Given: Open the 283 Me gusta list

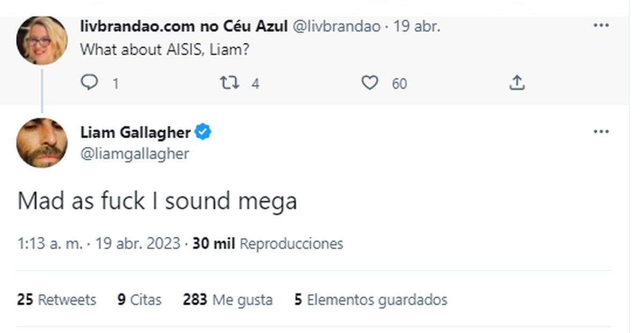Looking at the screenshot, I should 228,300.
